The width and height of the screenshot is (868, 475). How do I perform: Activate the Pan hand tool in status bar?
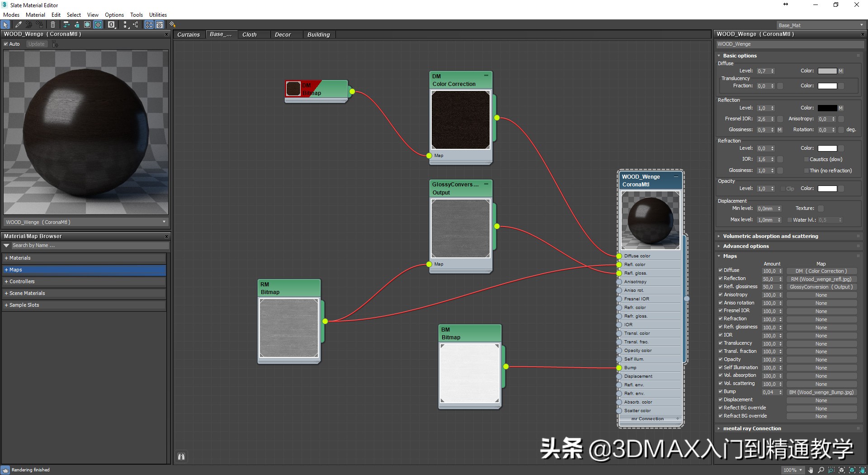click(811, 470)
